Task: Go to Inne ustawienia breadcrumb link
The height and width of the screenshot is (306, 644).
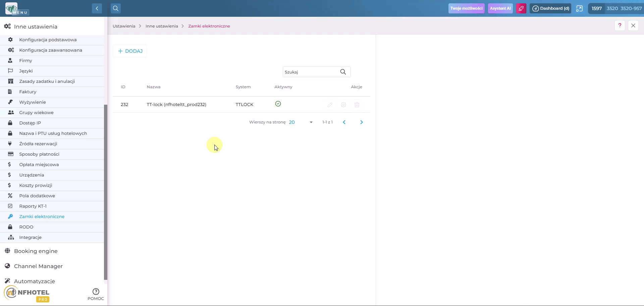Action: 162,26
